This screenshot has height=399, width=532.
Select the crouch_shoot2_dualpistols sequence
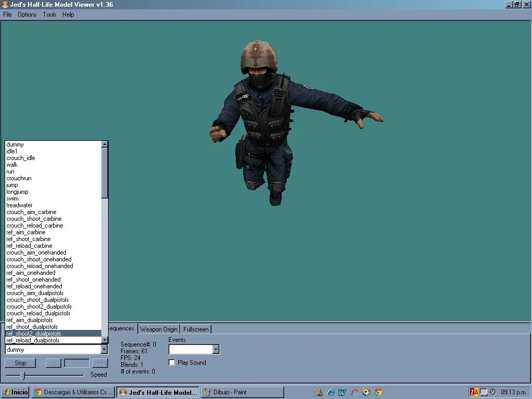(54, 307)
